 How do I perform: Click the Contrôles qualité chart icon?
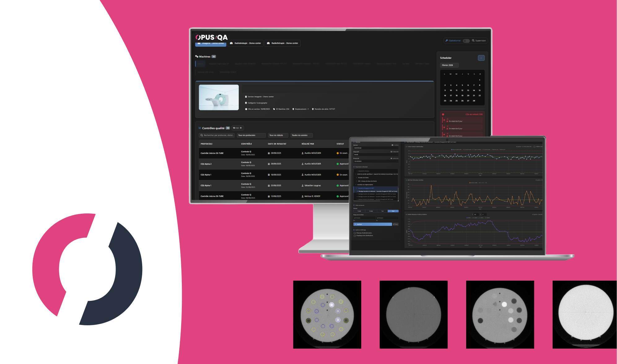[200, 128]
